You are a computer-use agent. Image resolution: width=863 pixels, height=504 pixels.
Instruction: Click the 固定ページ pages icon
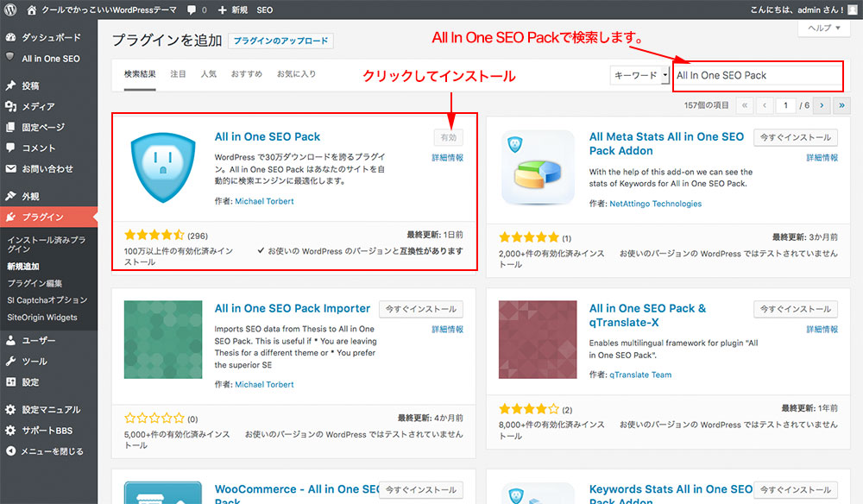(x=10, y=127)
